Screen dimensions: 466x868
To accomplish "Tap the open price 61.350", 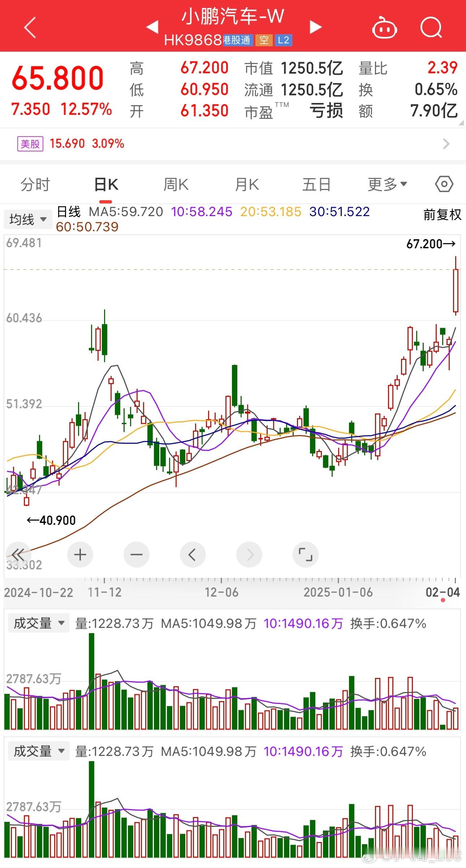I will pos(204,111).
